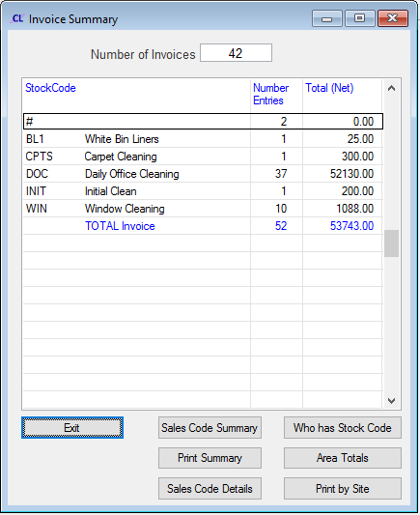Click the 52130.00 total value
This screenshot has height=515, width=420.
click(x=351, y=174)
